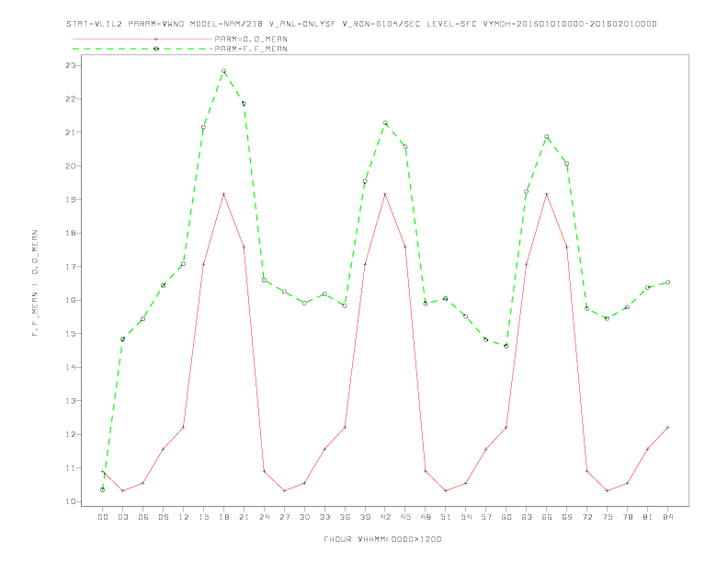Select the PARM=O.O_MEAN legend label

coord(251,39)
